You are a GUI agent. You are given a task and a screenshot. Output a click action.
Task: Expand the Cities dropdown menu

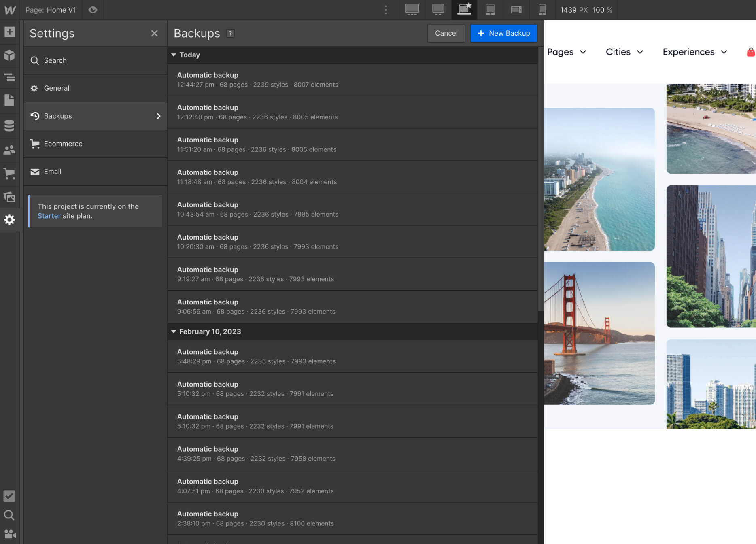[x=624, y=52]
